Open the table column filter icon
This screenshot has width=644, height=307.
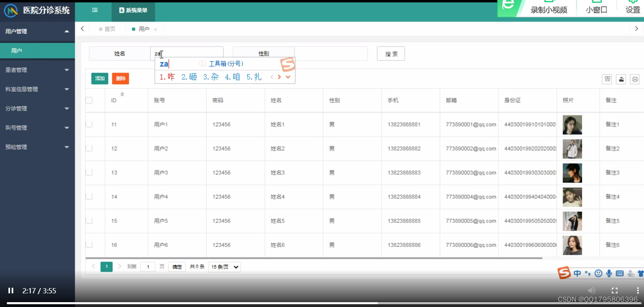click(x=607, y=79)
